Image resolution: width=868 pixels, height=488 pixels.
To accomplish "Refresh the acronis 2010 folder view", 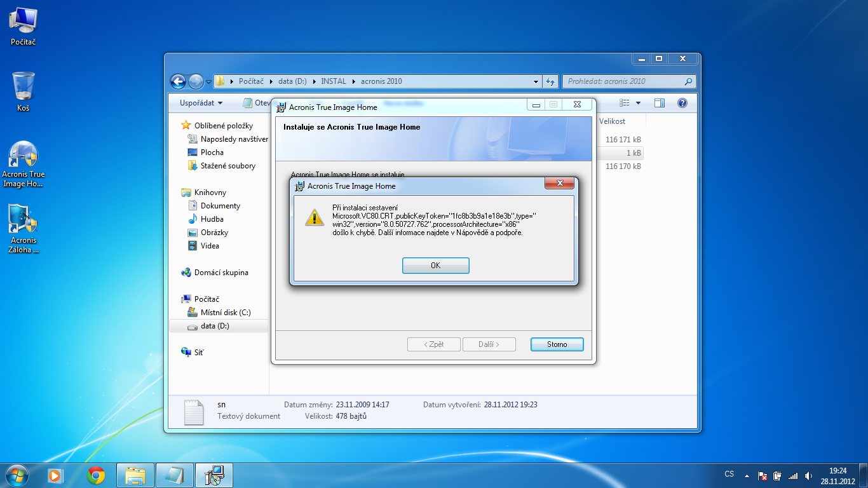I will (551, 81).
